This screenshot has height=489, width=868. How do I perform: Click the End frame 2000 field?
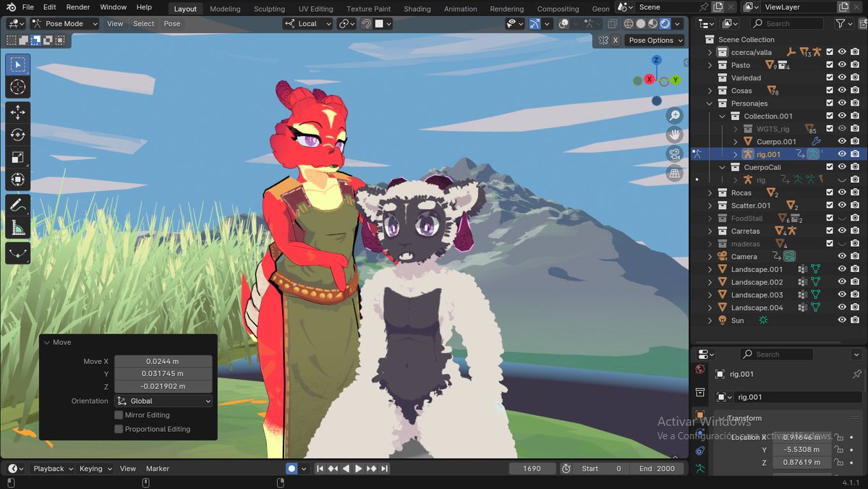(657, 469)
